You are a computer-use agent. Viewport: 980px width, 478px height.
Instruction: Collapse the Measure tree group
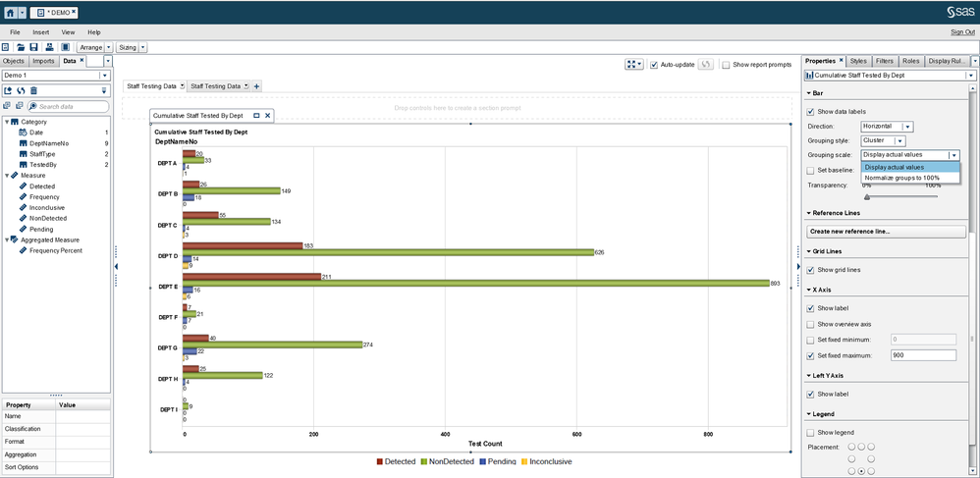(6, 176)
